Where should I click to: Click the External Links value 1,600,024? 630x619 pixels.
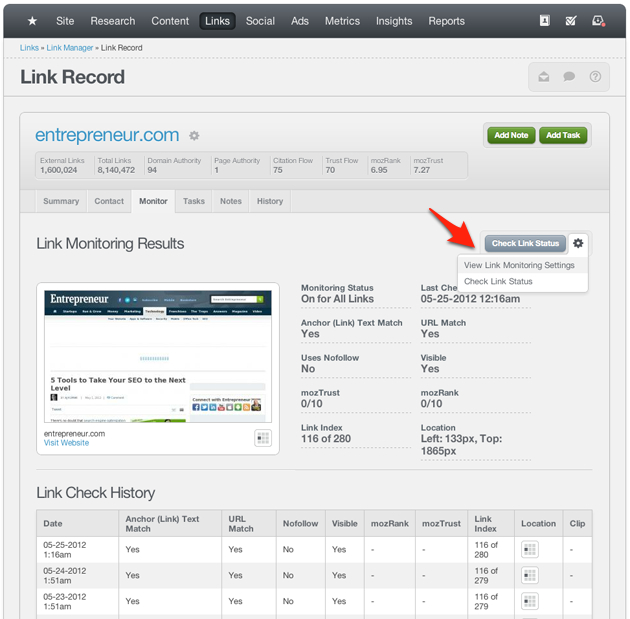(58, 170)
